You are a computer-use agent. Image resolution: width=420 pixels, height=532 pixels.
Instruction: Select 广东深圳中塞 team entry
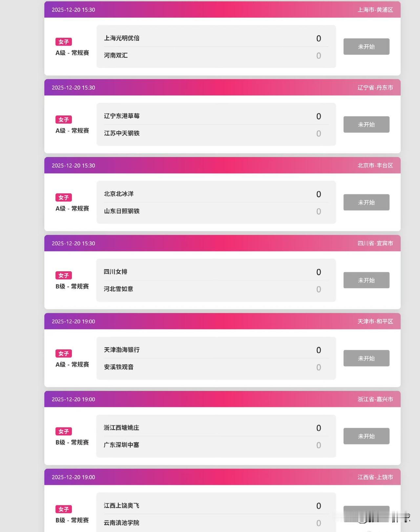coord(121,445)
